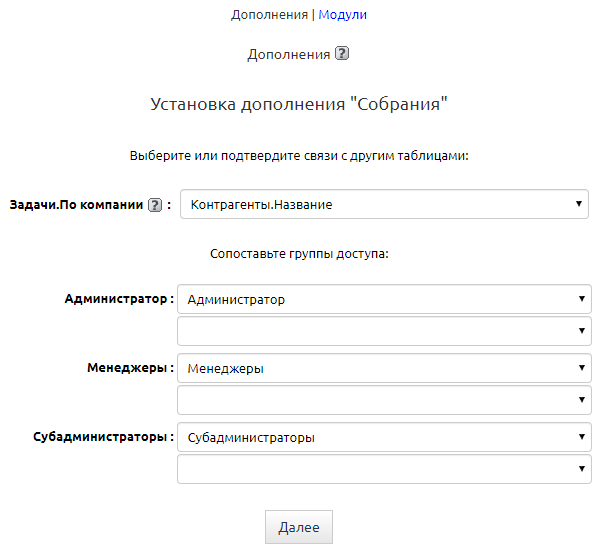This screenshot has height=555, width=607.
Task: Click the bold Субадминистраторы field label
Action: click(x=98, y=437)
